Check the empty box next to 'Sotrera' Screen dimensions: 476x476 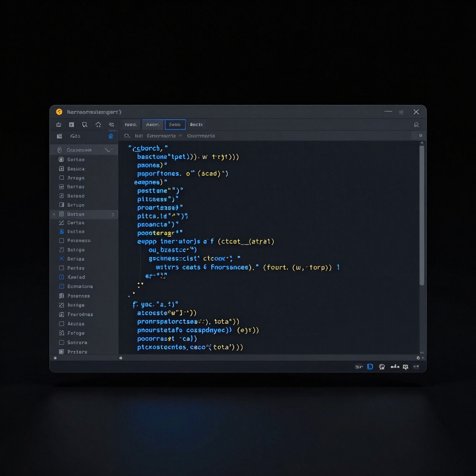(x=61, y=343)
